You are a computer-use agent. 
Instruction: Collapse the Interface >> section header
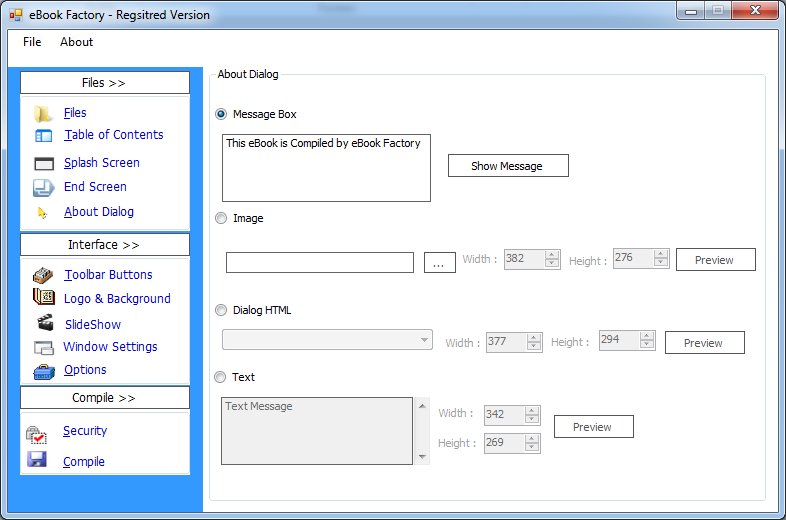[105, 245]
